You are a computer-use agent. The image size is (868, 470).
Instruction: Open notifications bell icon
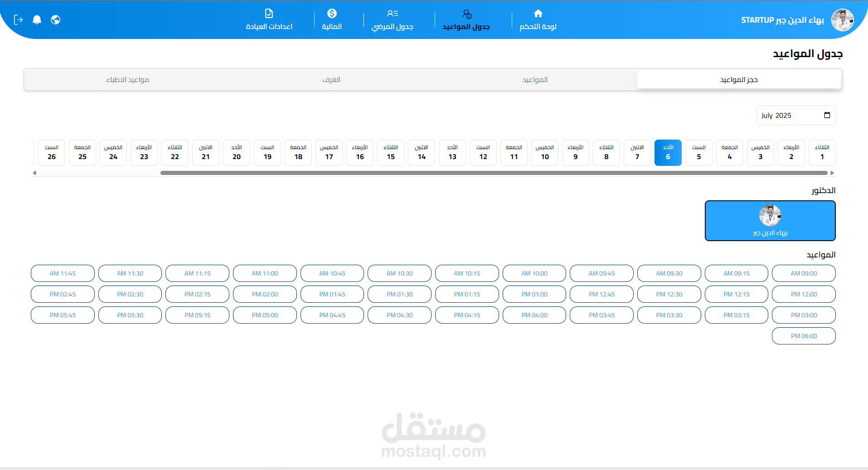pos(37,19)
